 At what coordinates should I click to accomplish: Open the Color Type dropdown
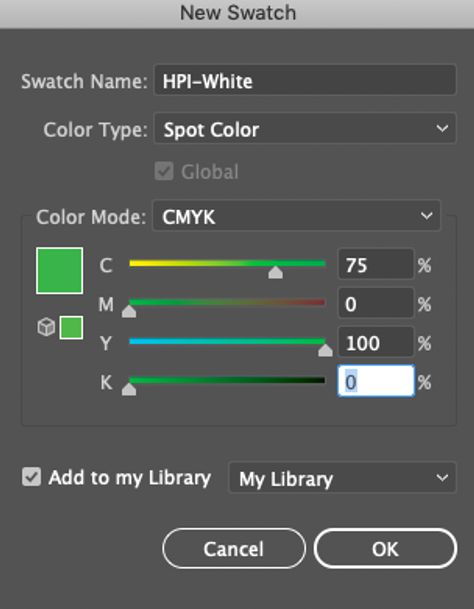305,129
